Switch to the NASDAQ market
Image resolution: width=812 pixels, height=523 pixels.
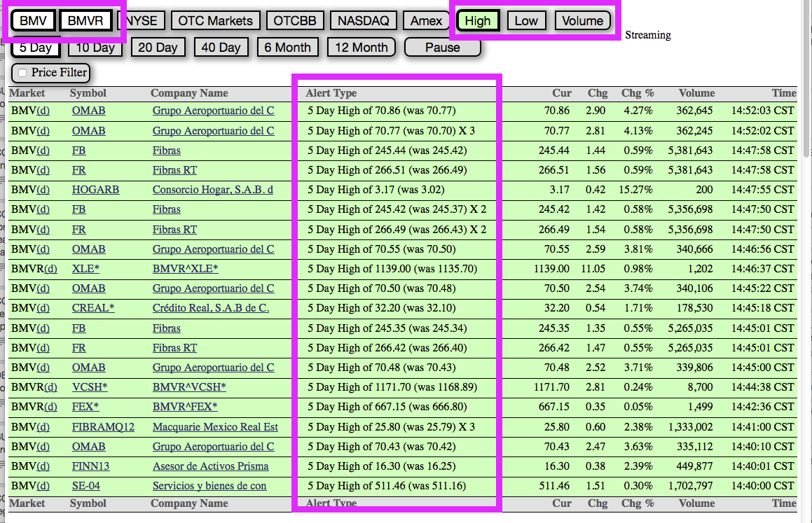[x=363, y=20]
